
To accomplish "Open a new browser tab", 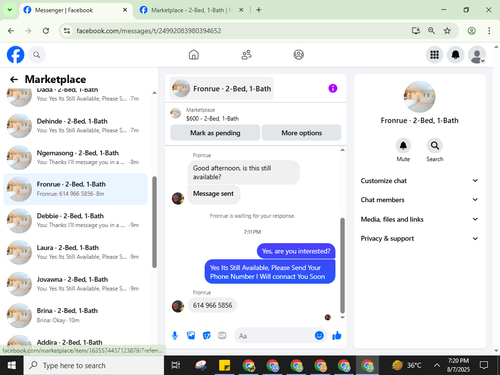I will 258,10.
